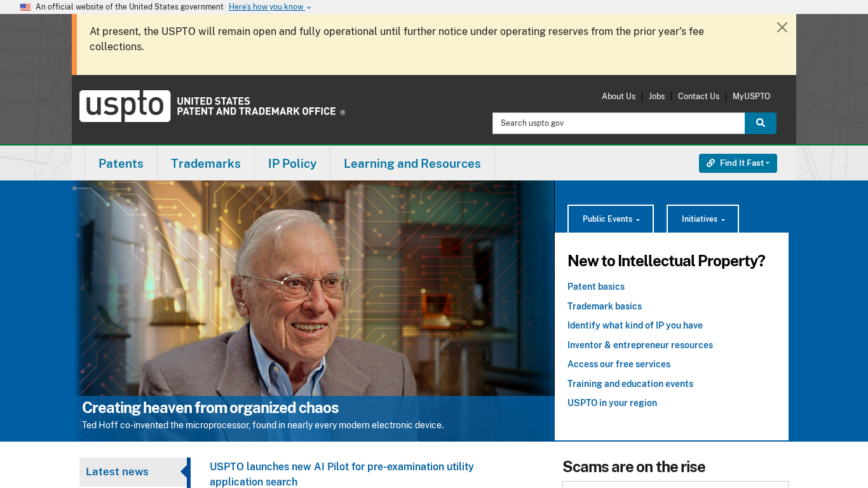Open the Initiatives dropdown
Screen dimensions: 868x488
(x=703, y=219)
